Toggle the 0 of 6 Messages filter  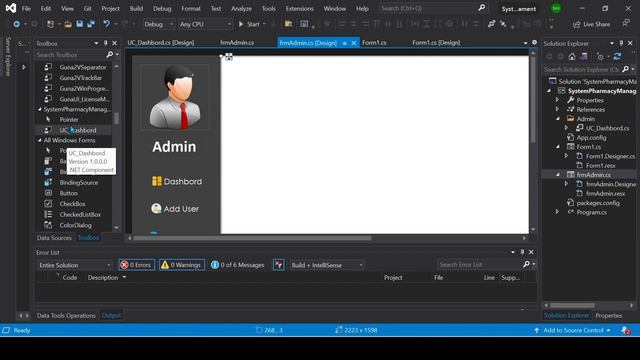(237, 265)
